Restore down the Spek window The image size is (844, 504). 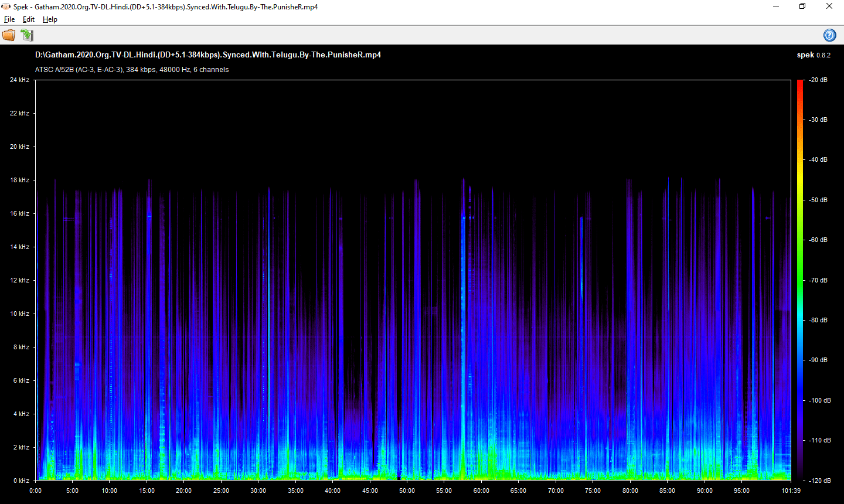802,6
